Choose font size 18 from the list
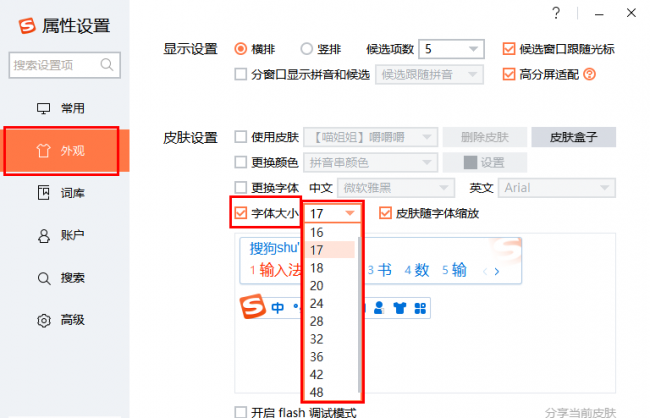The width and height of the screenshot is (650, 418). pos(330,268)
